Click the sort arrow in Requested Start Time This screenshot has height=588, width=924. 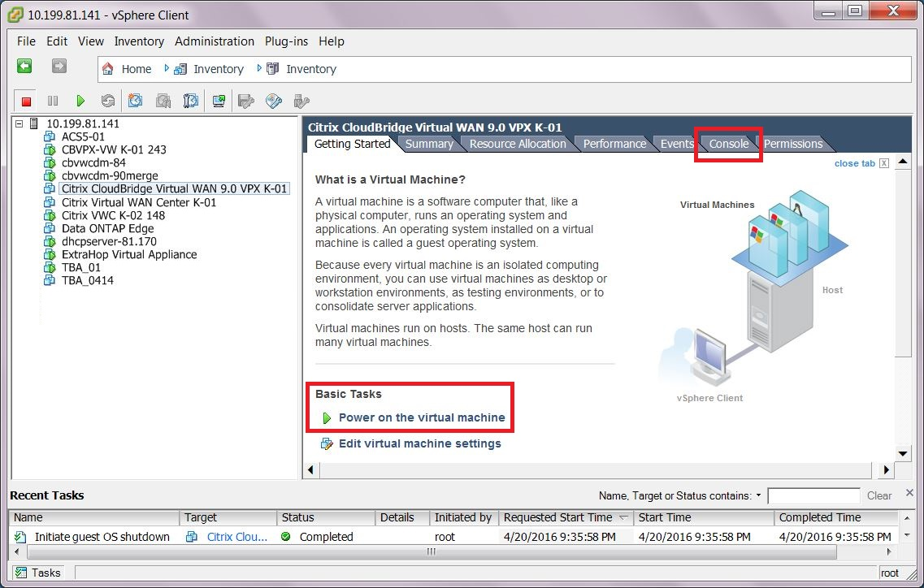pos(623,517)
